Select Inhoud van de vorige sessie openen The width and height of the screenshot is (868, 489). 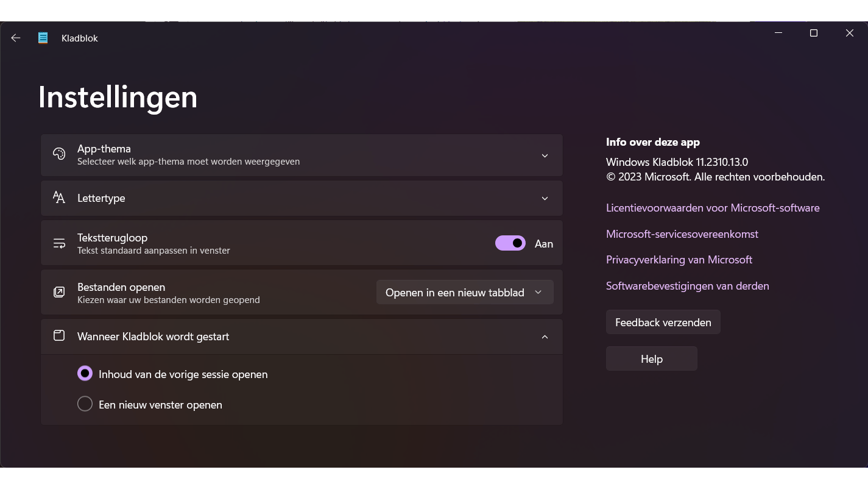[85, 374]
